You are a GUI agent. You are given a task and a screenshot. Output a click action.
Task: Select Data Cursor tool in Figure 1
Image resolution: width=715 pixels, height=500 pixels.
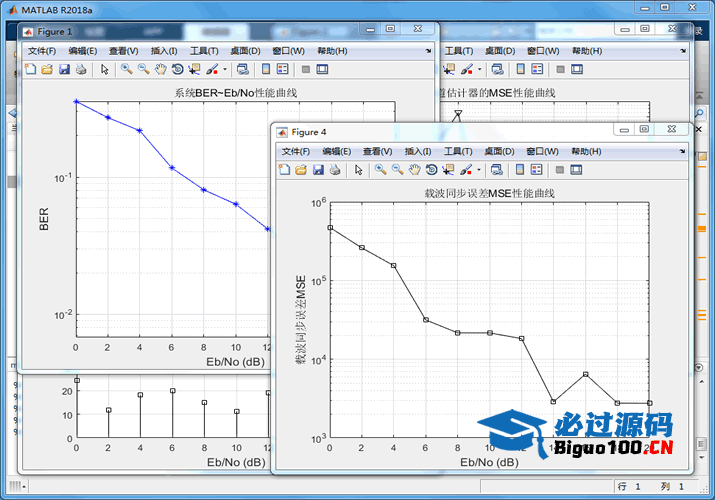[x=194, y=69]
